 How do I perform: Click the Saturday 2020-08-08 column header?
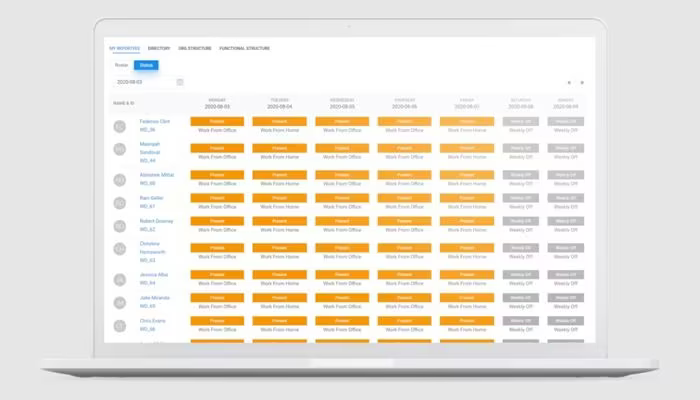click(521, 104)
